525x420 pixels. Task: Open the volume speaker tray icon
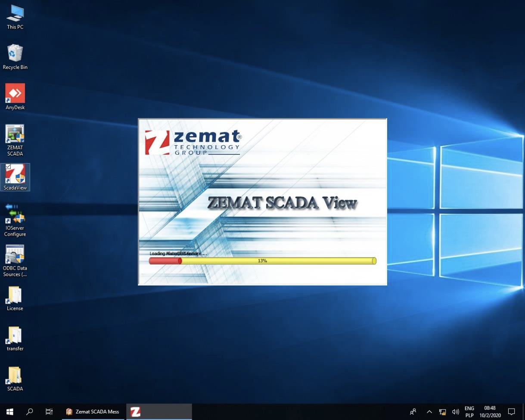(455, 412)
